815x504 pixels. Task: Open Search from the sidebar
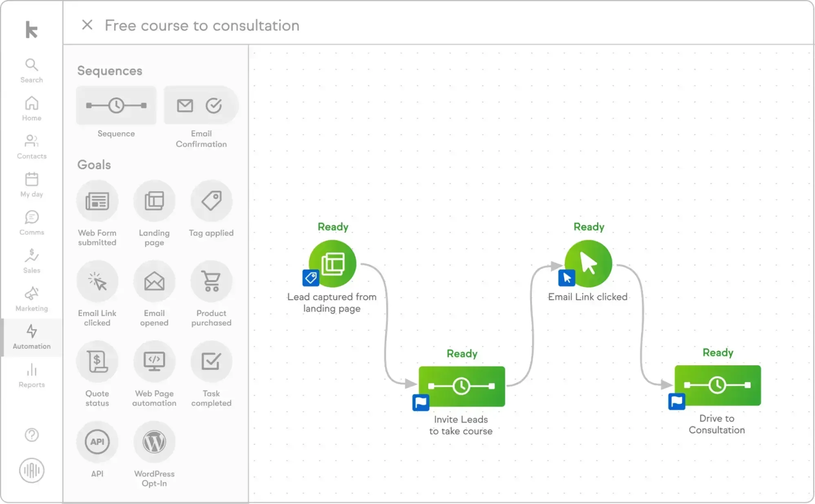[31, 69]
